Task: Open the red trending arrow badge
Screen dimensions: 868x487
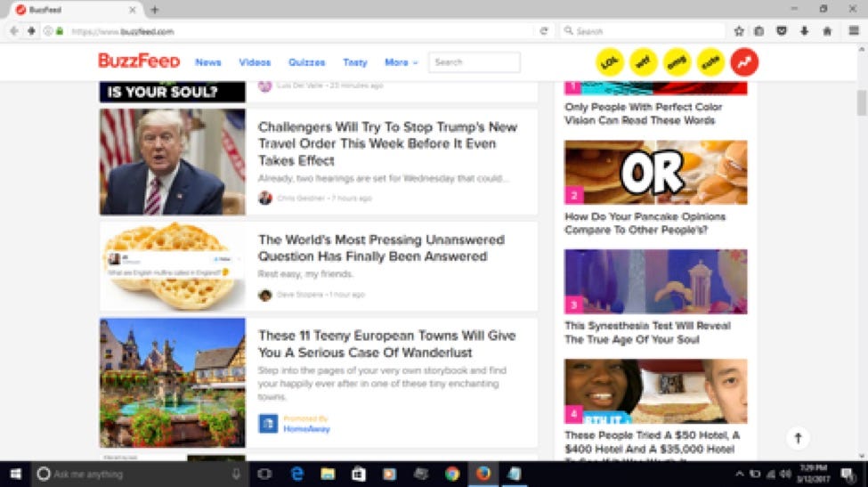Action: tap(744, 62)
